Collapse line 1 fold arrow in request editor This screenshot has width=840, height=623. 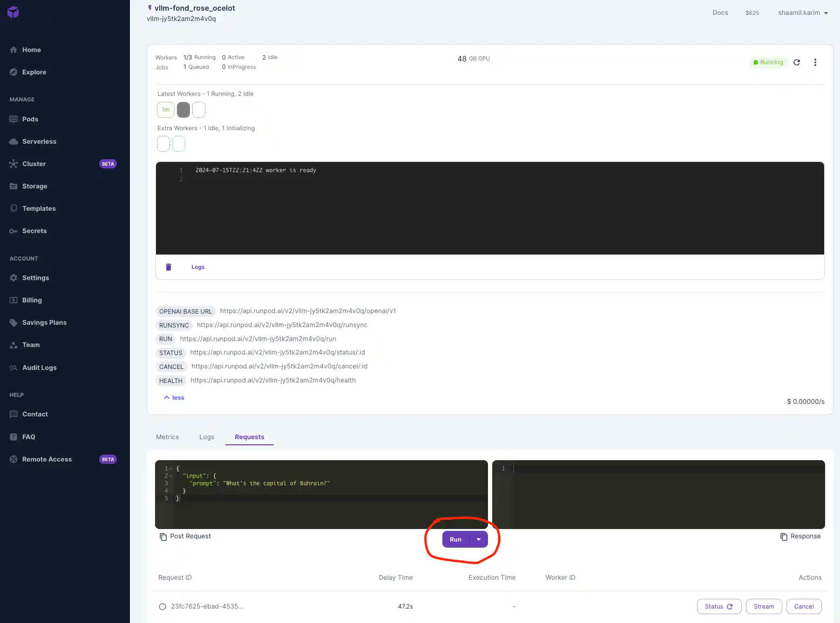pyautogui.click(x=171, y=469)
